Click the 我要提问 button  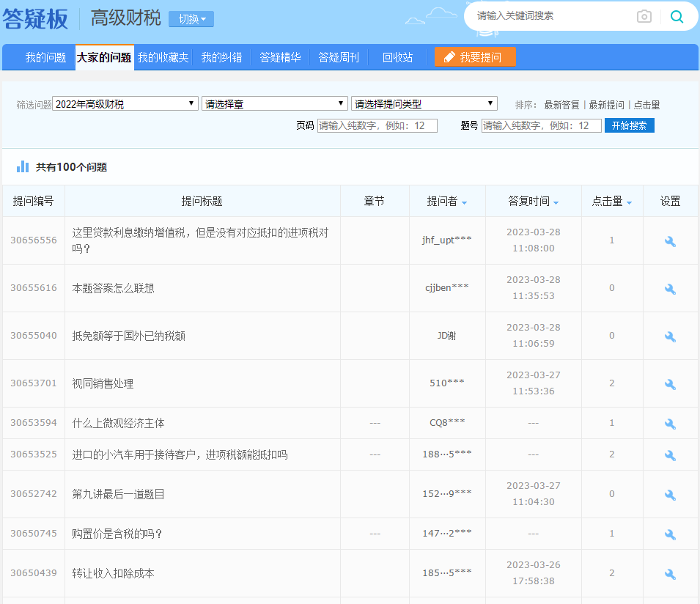475,57
